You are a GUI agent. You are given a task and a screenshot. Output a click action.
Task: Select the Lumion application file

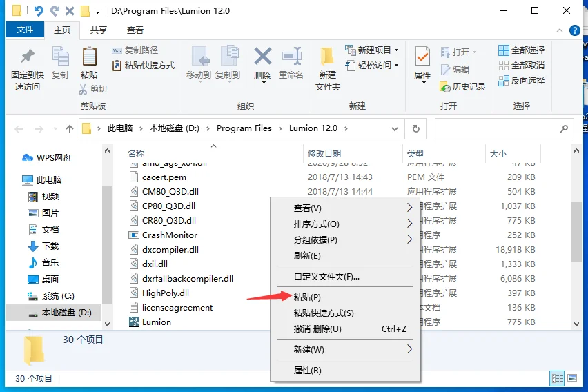click(x=150, y=322)
